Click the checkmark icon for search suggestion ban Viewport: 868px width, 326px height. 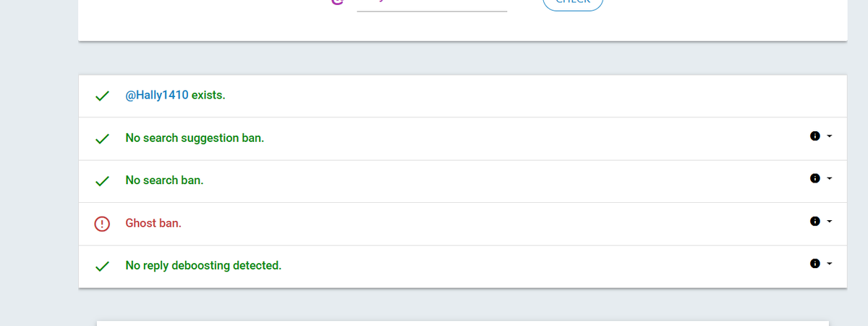click(x=102, y=138)
